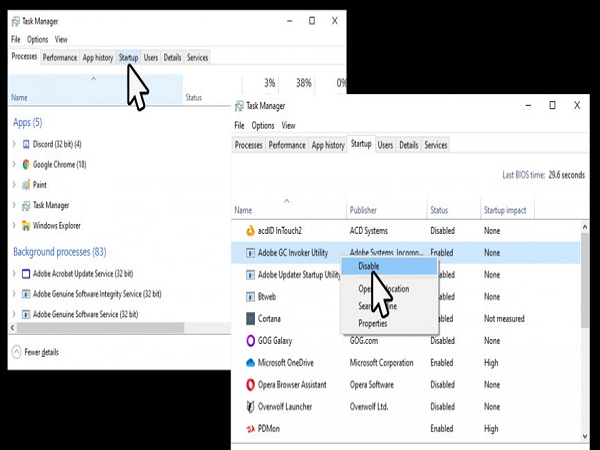
Task: Click the Cortana startup icon
Action: (x=250, y=319)
